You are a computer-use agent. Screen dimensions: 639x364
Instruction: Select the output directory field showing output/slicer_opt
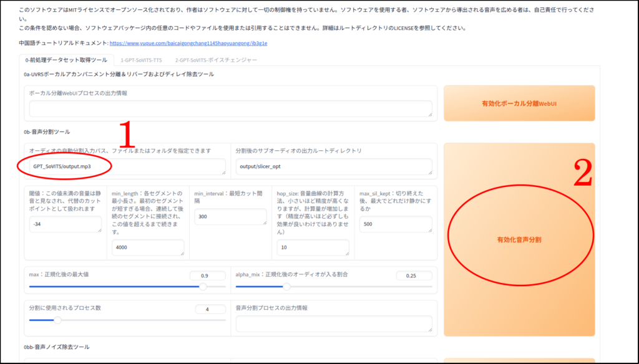[x=333, y=166]
